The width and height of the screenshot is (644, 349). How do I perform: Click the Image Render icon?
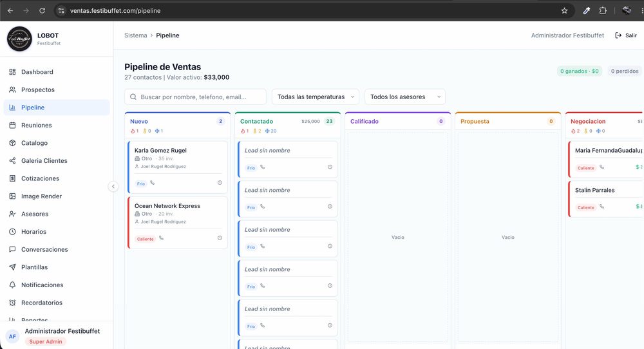12,196
